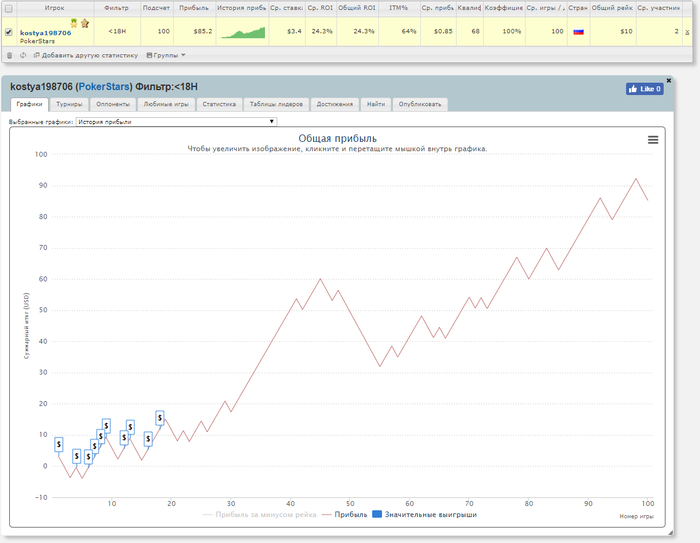Image resolution: width=700 pixels, height=543 pixels.
Task: Click the 'Общая прибыль' chart title
Action: [338, 138]
